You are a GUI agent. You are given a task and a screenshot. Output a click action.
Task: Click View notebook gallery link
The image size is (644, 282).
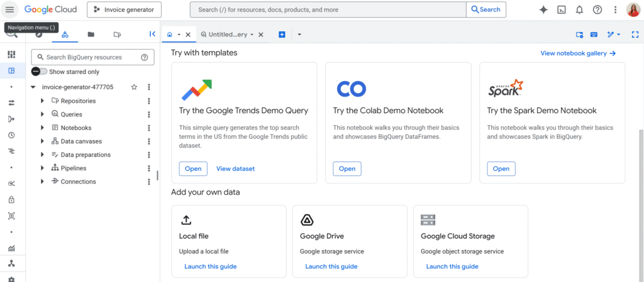click(577, 53)
